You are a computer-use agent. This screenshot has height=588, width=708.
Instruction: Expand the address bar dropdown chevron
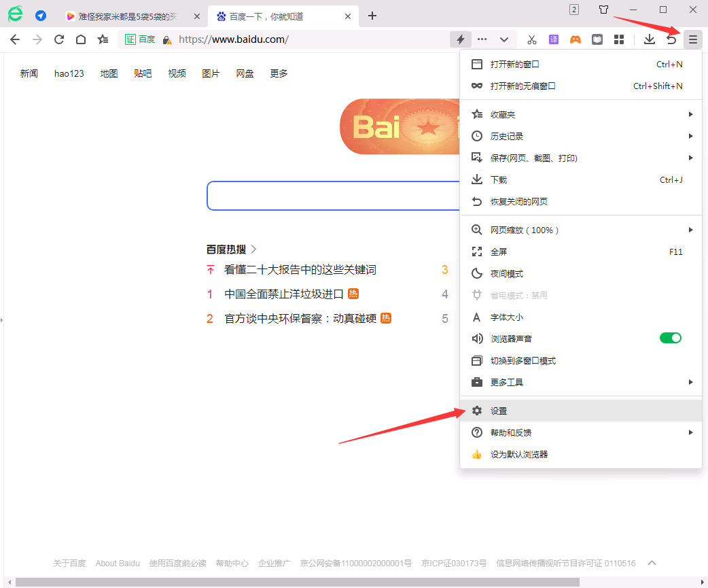(x=504, y=39)
